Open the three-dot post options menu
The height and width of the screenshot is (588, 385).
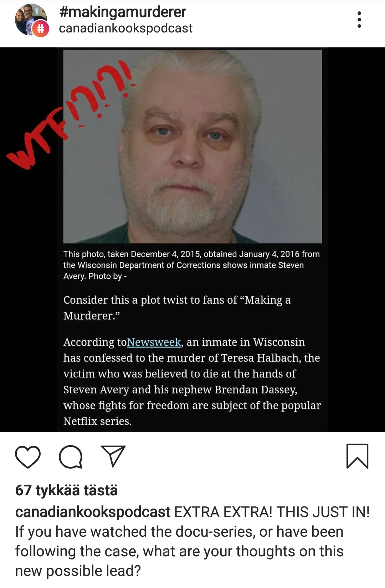[x=359, y=20]
